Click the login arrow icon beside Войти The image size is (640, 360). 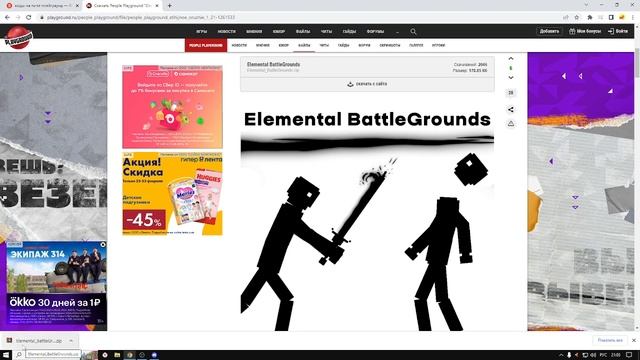point(611,31)
